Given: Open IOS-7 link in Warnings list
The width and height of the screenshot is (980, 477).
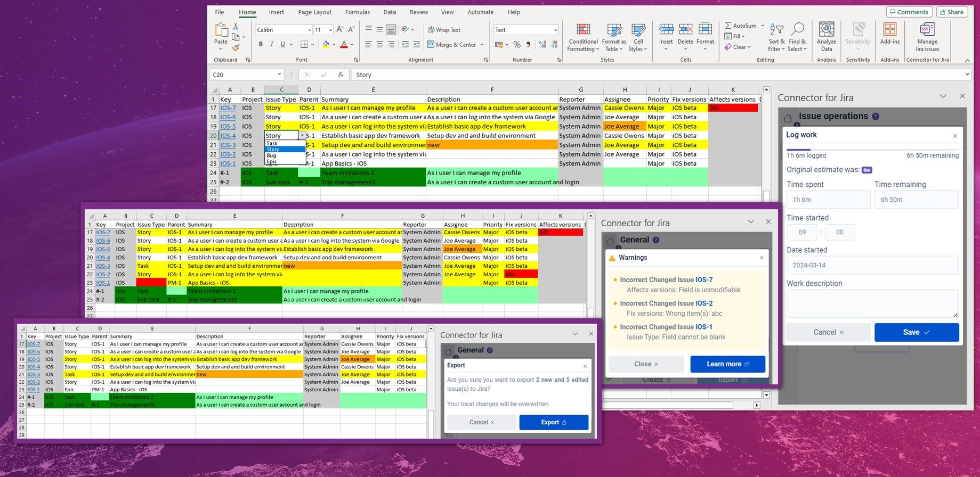Looking at the screenshot, I should pyautogui.click(x=704, y=279).
